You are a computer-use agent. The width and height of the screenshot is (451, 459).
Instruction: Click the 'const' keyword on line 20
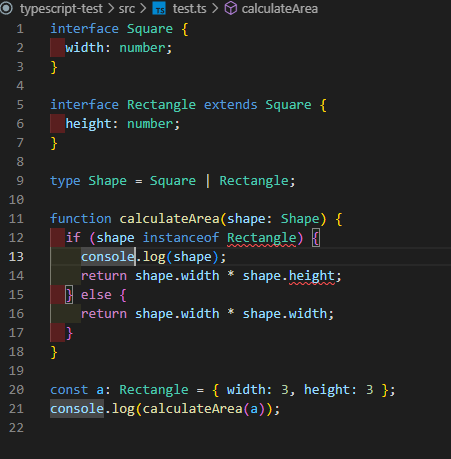click(x=69, y=390)
